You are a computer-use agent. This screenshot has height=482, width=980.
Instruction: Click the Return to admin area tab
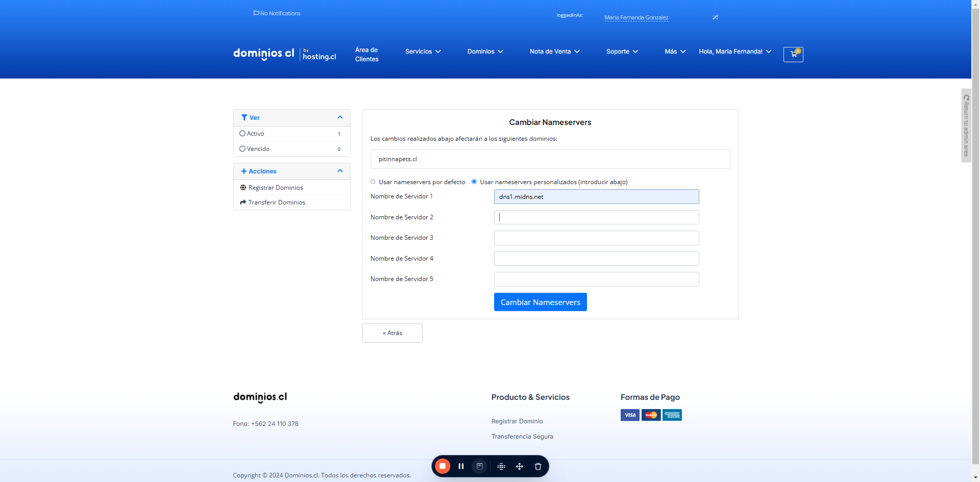point(966,125)
